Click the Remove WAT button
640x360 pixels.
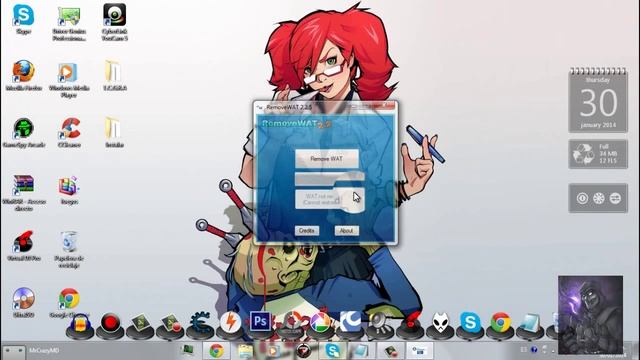tap(327, 159)
